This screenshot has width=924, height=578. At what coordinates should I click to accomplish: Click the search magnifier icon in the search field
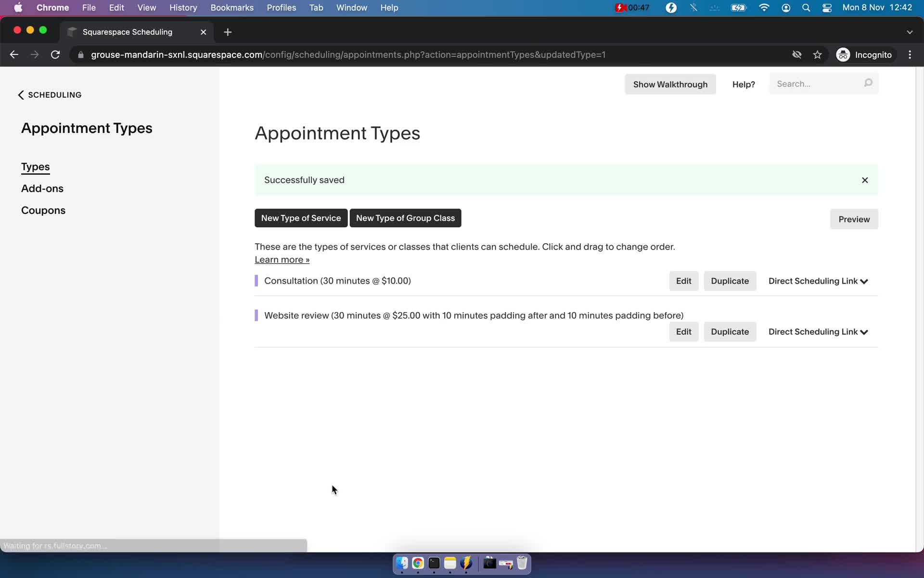click(x=868, y=83)
